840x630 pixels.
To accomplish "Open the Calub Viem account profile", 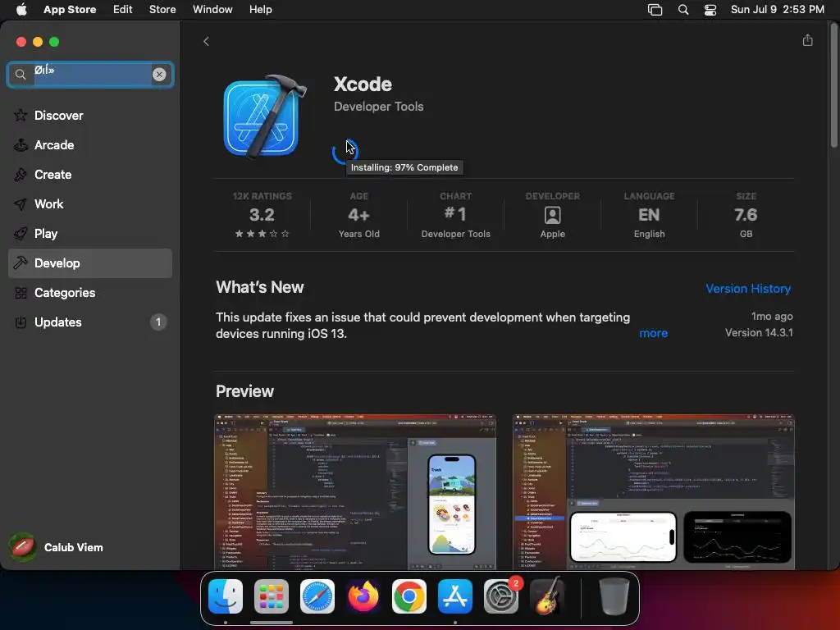I will (x=56, y=547).
